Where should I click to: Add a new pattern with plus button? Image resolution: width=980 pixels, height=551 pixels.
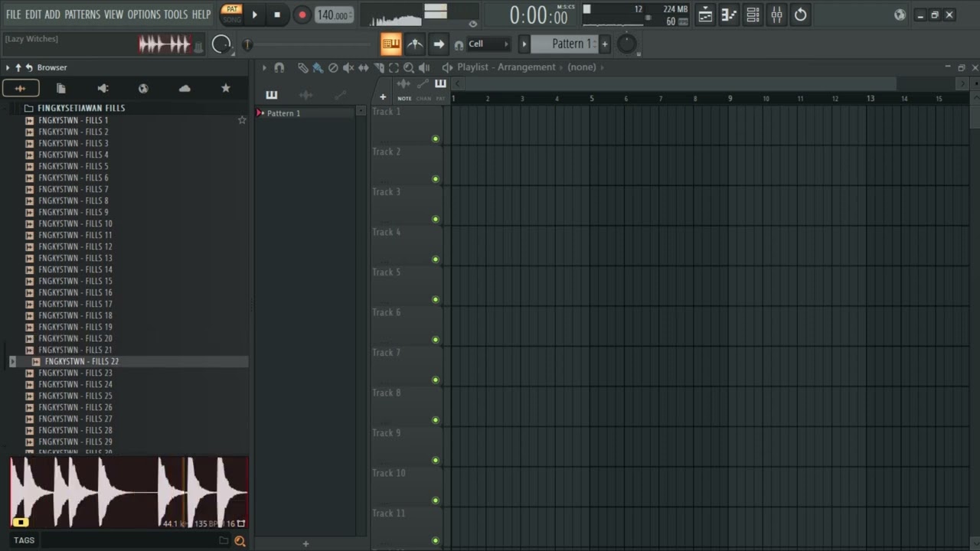point(605,44)
